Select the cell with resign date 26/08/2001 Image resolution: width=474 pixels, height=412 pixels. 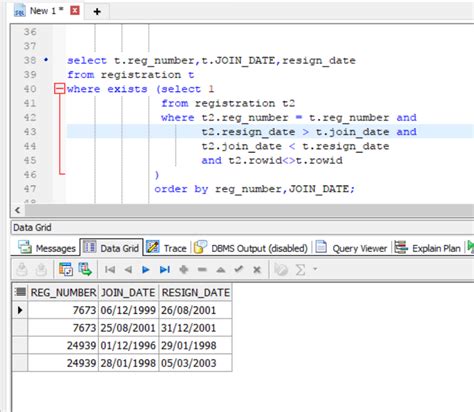coord(195,310)
